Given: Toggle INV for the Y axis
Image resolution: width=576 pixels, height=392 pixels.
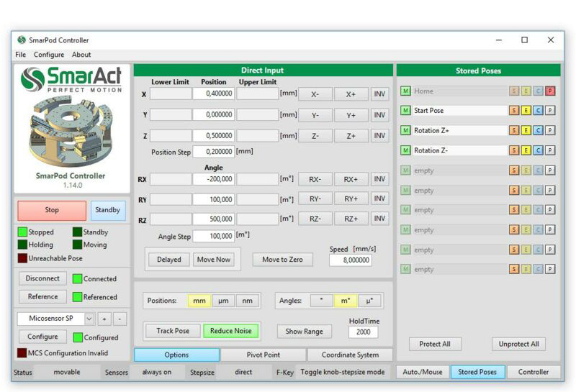Looking at the screenshot, I should point(379,115).
